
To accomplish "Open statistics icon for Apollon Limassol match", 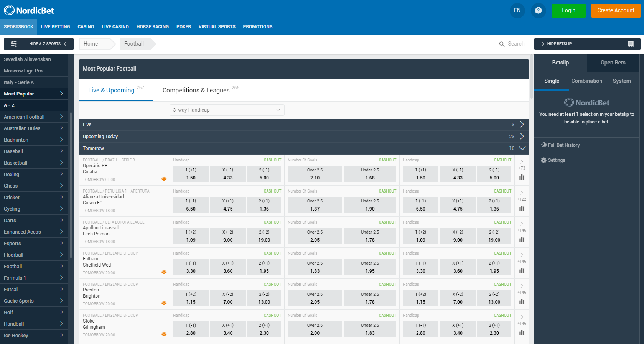I will coord(522,239).
